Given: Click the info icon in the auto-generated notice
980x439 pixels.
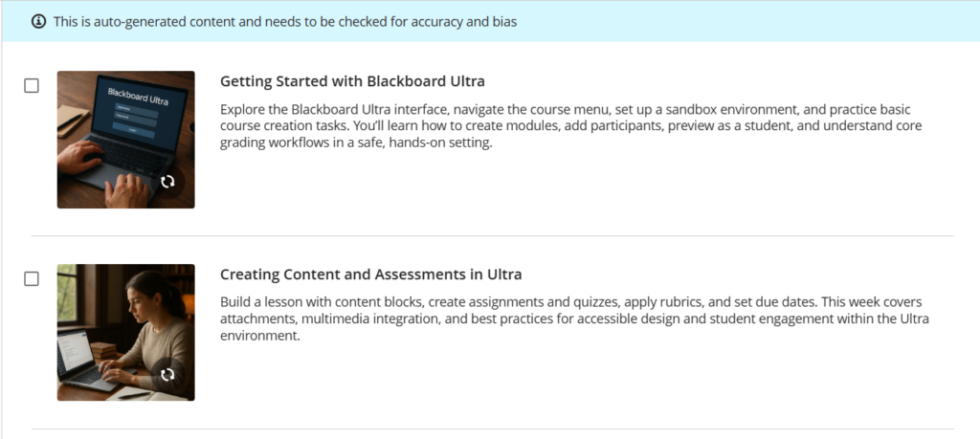Looking at the screenshot, I should pyautogui.click(x=38, y=22).
